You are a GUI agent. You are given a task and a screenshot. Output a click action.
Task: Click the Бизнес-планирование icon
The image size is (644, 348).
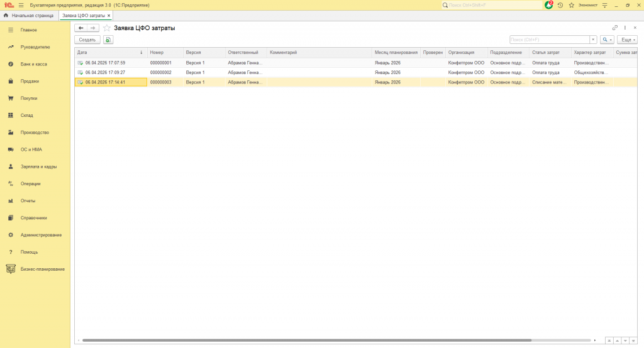(x=11, y=269)
